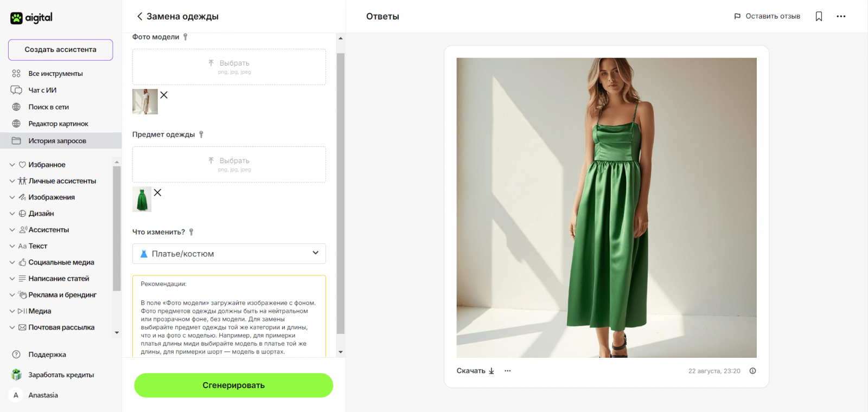Click the info pin next to Что изменить?
Viewport: 868px width, 412px height.
191,232
